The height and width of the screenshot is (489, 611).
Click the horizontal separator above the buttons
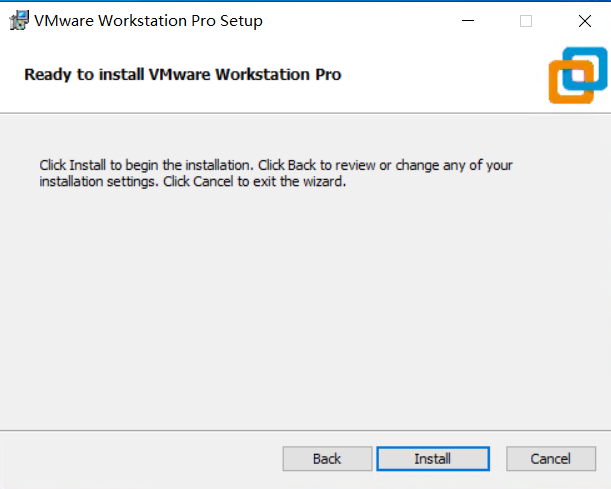click(300, 430)
